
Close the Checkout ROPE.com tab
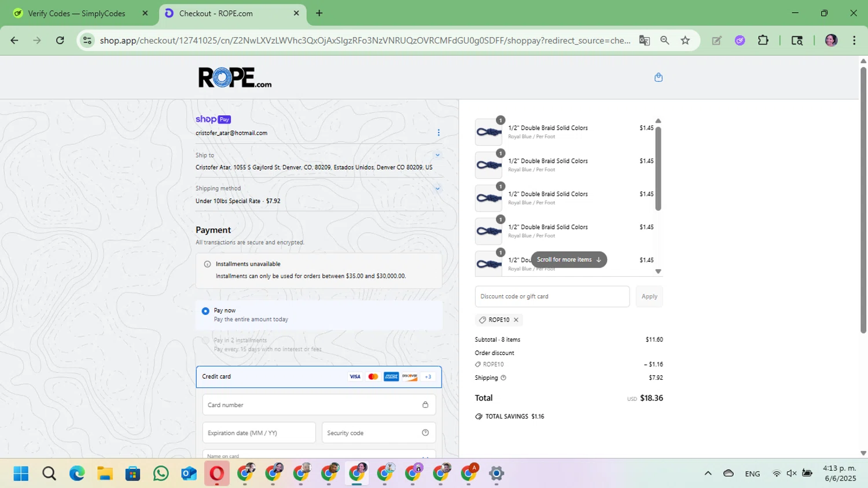[296, 13]
